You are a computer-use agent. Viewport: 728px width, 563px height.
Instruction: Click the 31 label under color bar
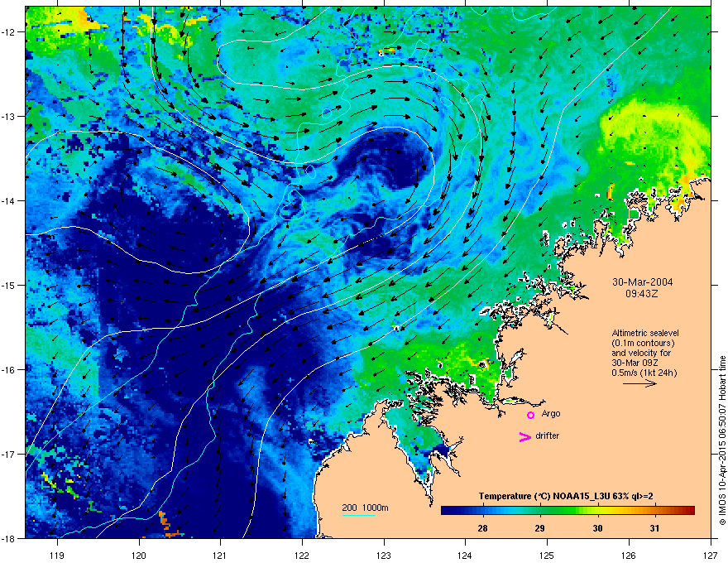point(654,528)
